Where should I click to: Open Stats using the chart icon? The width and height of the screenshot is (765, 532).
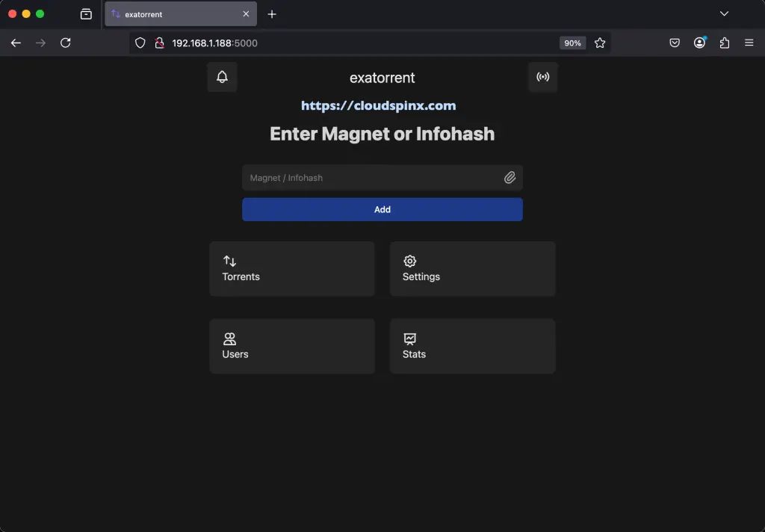pyautogui.click(x=409, y=338)
